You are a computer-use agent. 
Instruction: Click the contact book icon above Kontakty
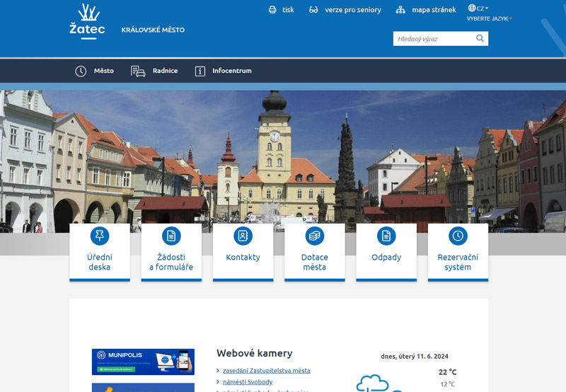pyautogui.click(x=243, y=236)
